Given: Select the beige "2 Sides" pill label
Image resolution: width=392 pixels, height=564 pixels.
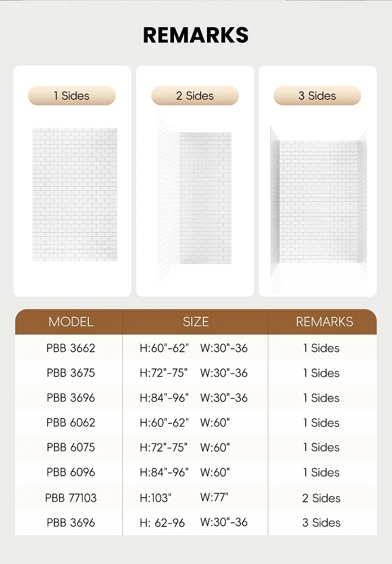Looking at the screenshot, I should (195, 96).
